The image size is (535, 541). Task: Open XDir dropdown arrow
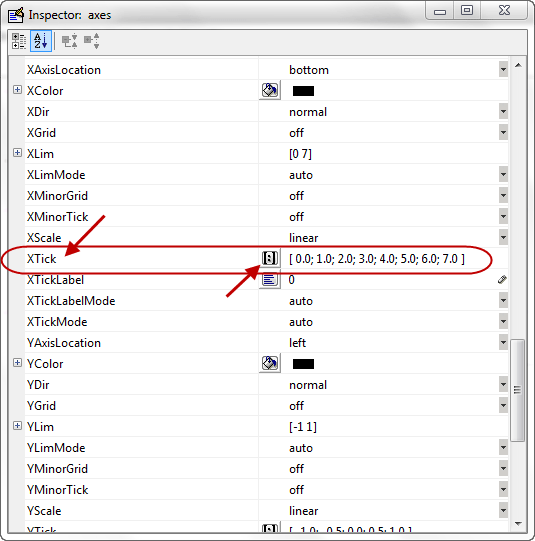(503, 111)
